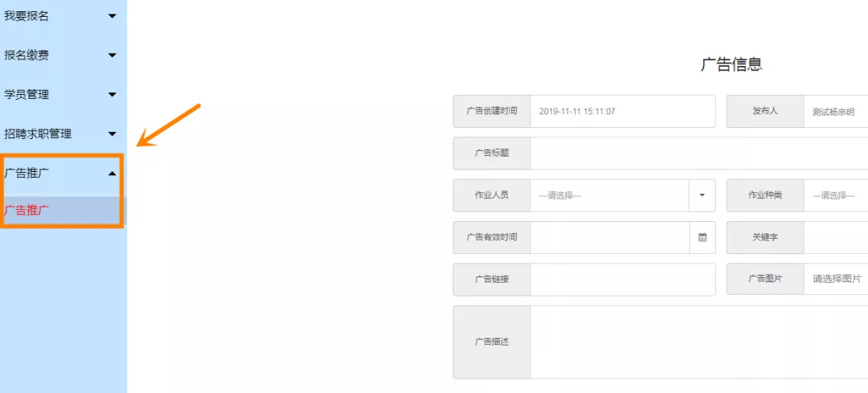Click the 广告链接 input field

pyautogui.click(x=623, y=280)
